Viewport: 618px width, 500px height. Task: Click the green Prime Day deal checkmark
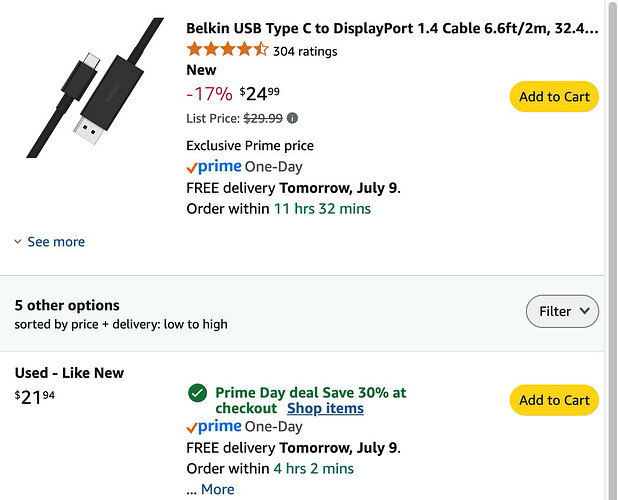tap(197, 393)
